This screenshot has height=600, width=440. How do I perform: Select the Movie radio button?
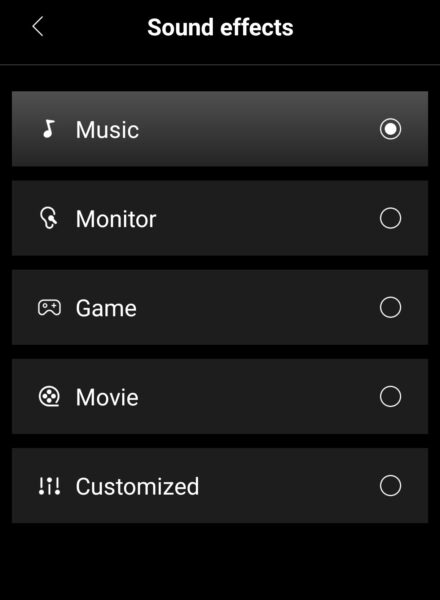coord(390,396)
